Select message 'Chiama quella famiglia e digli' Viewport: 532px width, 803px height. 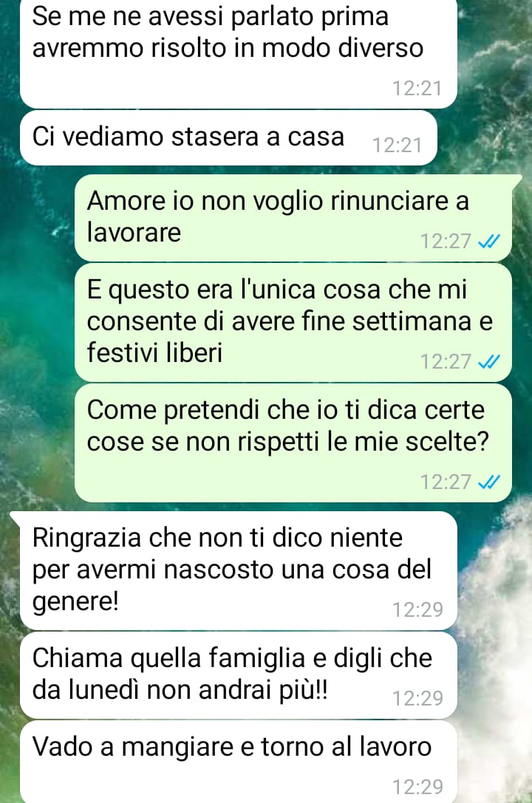[238, 675]
